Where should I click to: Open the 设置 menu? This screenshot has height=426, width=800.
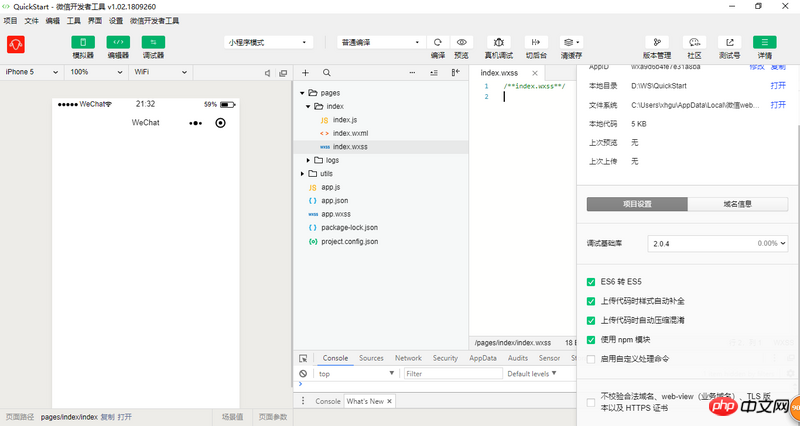click(x=116, y=21)
